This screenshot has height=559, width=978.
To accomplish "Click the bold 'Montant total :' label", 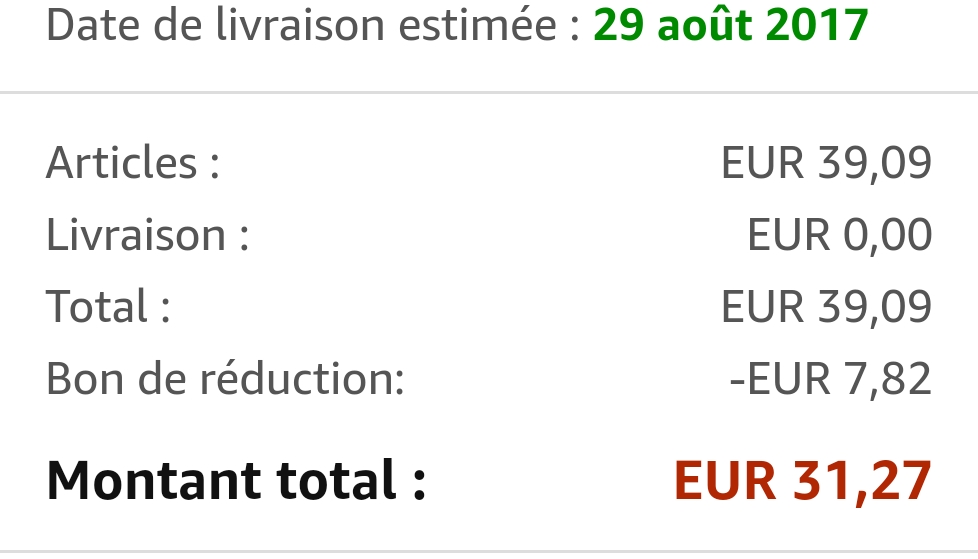I will coord(236,480).
